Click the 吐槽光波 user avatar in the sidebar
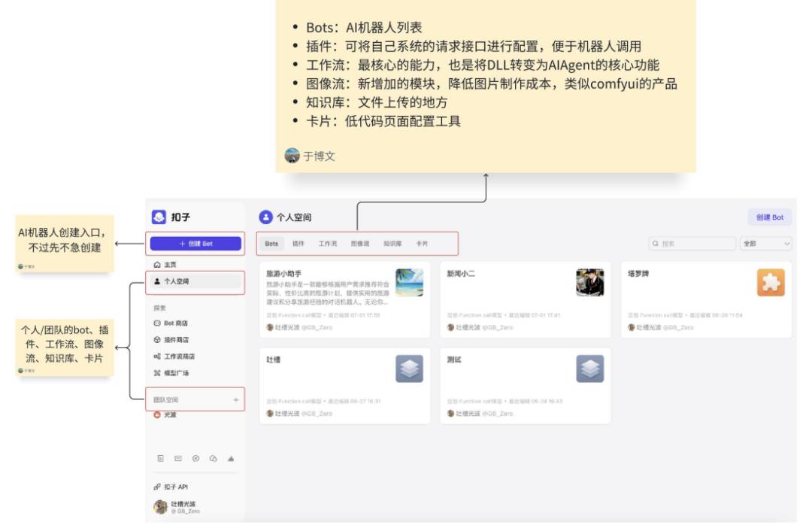 click(x=161, y=507)
